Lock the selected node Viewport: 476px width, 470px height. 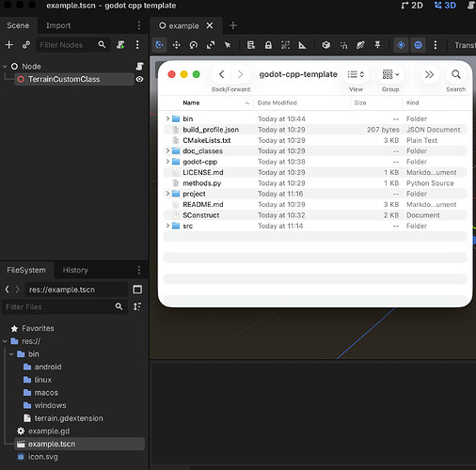(268, 45)
